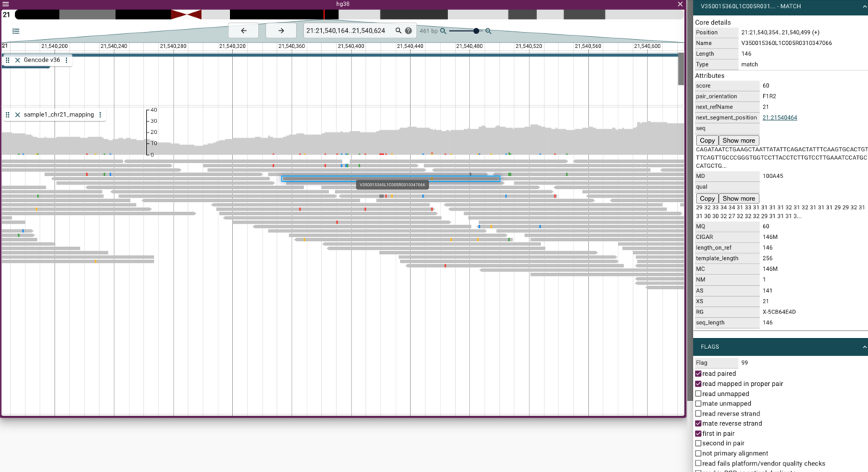Uncheck the mate reverse strand flag
This screenshot has height=472, width=868.
coord(698,423)
